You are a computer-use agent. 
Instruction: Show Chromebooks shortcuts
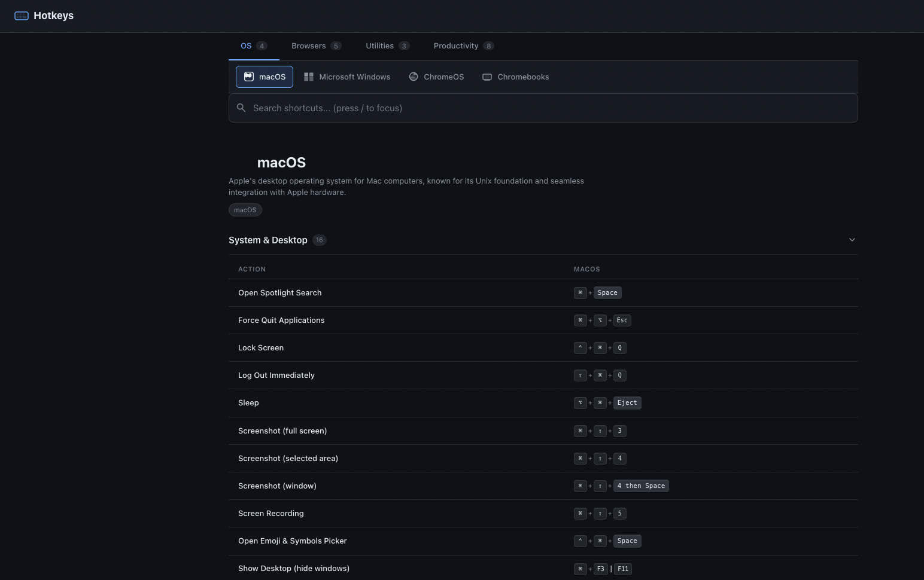tap(516, 77)
